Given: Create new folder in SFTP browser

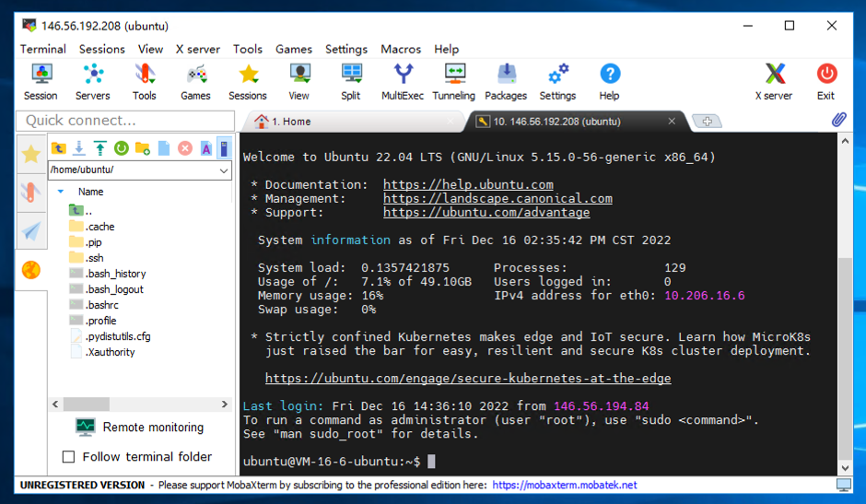Looking at the screenshot, I should 143,148.
